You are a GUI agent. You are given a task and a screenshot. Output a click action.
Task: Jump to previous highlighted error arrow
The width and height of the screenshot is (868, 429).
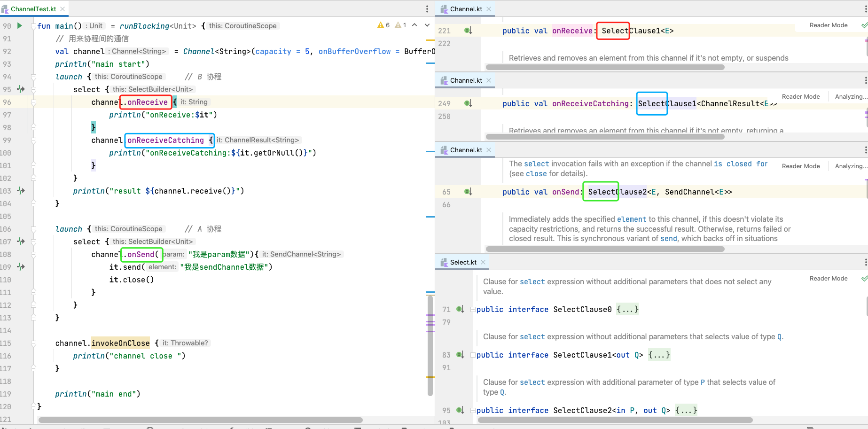(414, 25)
